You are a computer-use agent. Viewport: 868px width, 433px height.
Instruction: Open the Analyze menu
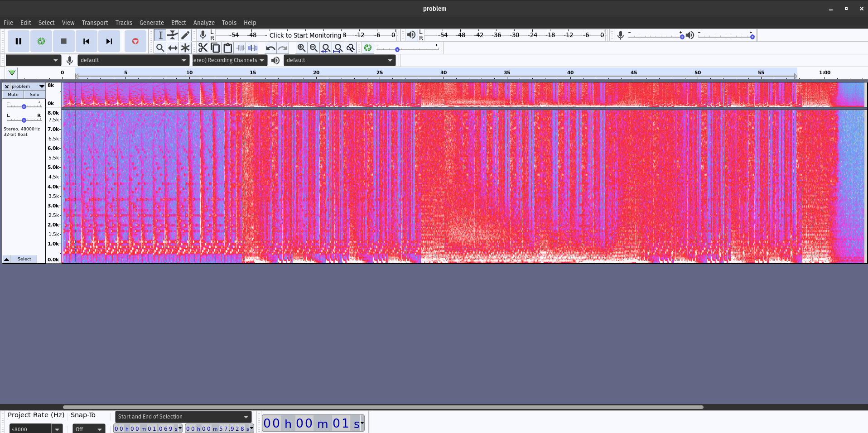[204, 23]
